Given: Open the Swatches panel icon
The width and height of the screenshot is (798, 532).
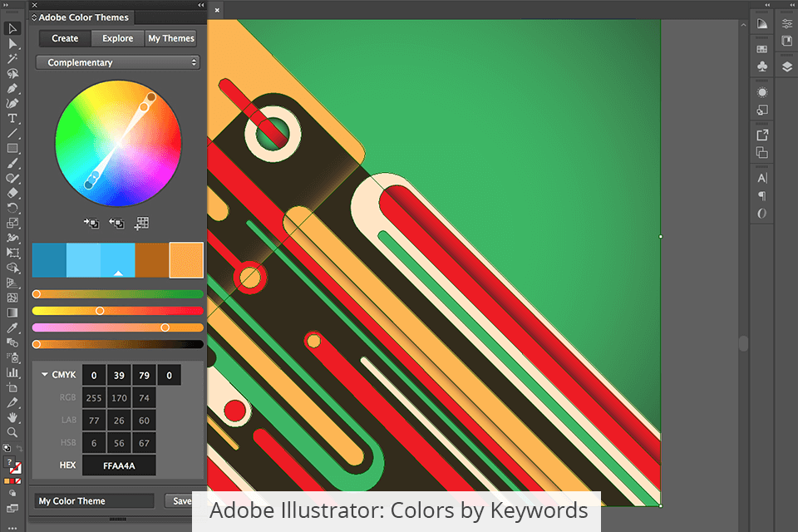Looking at the screenshot, I should pos(762,49).
